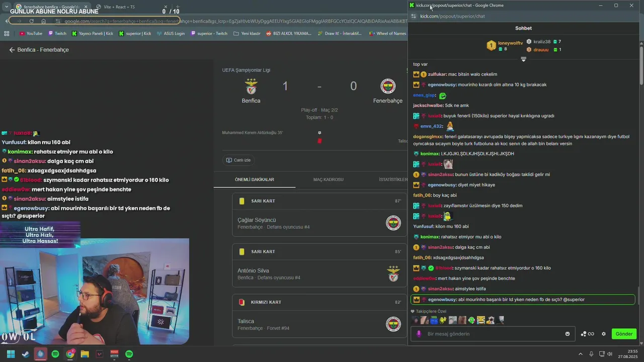Image resolution: width=644 pixels, height=362 pixels.
Task: Open 'Draw It! - İnteraktif' bookmark
Action: tap(339, 34)
